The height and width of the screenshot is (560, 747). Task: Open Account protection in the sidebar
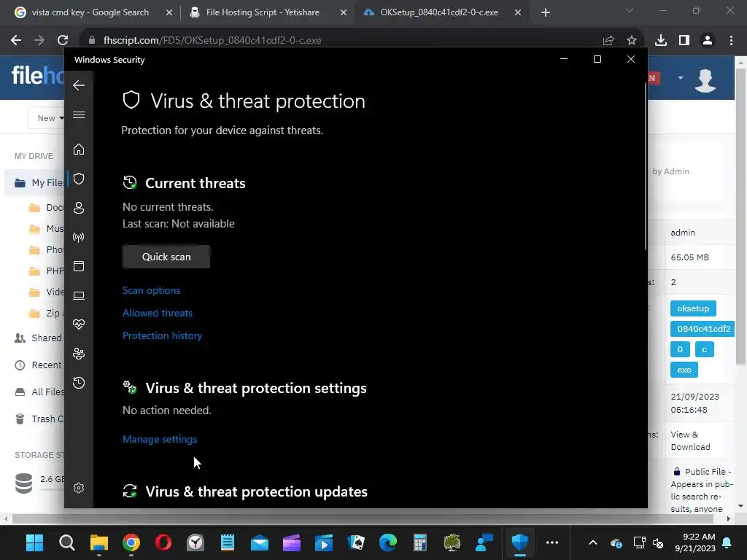click(79, 208)
